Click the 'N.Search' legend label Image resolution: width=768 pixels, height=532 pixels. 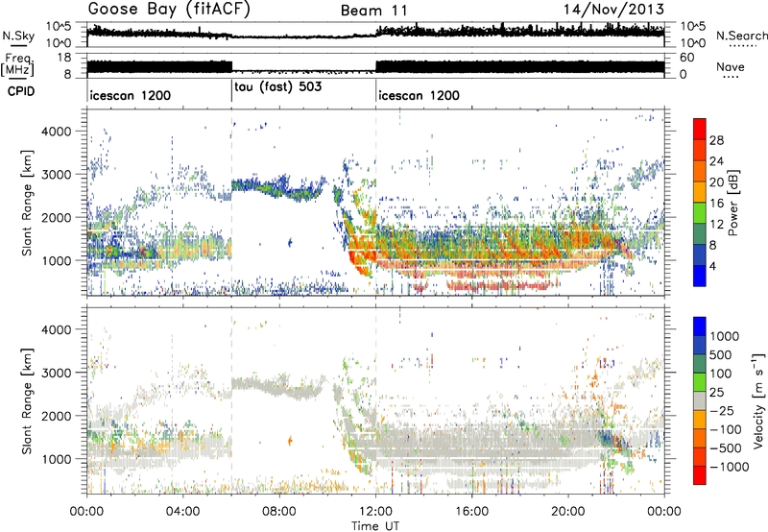tap(741, 36)
